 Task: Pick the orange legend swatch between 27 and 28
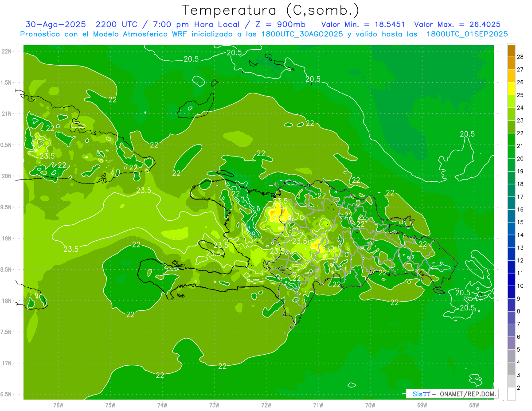[x=511, y=63]
